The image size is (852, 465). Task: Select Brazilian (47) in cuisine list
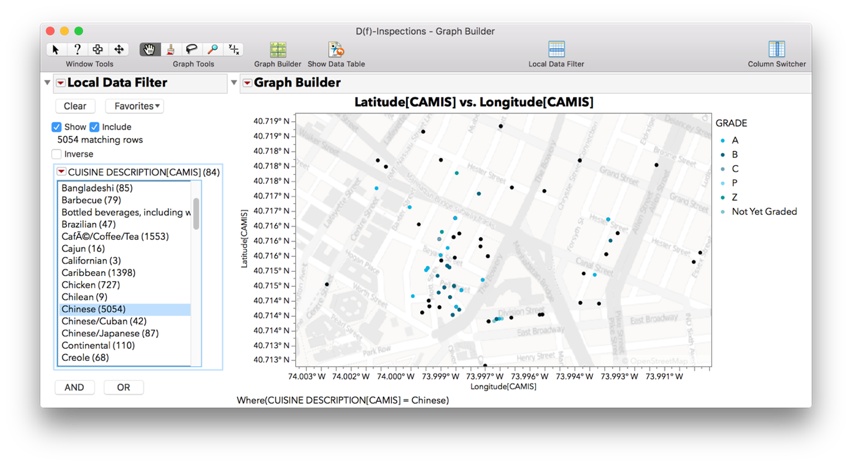click(124, 224)
